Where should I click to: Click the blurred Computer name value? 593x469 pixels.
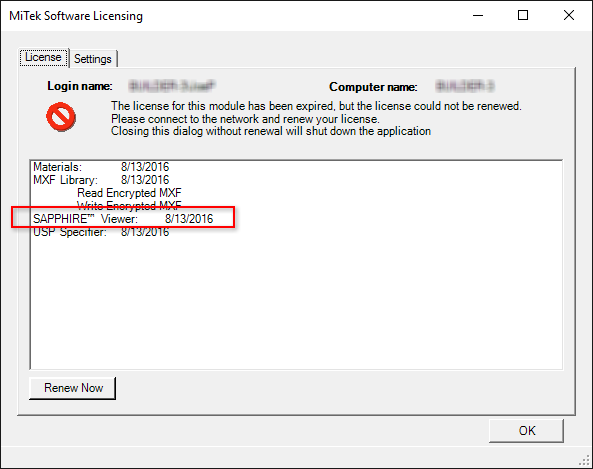[x=465, y=86]
